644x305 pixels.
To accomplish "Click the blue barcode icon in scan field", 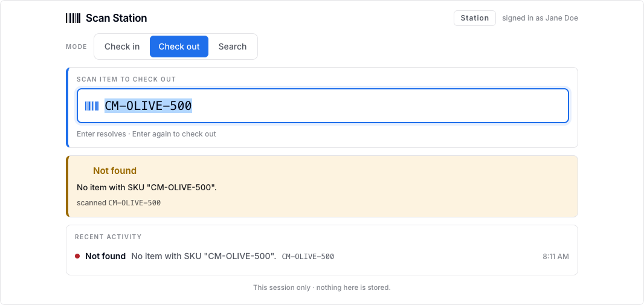I will 92,106.
